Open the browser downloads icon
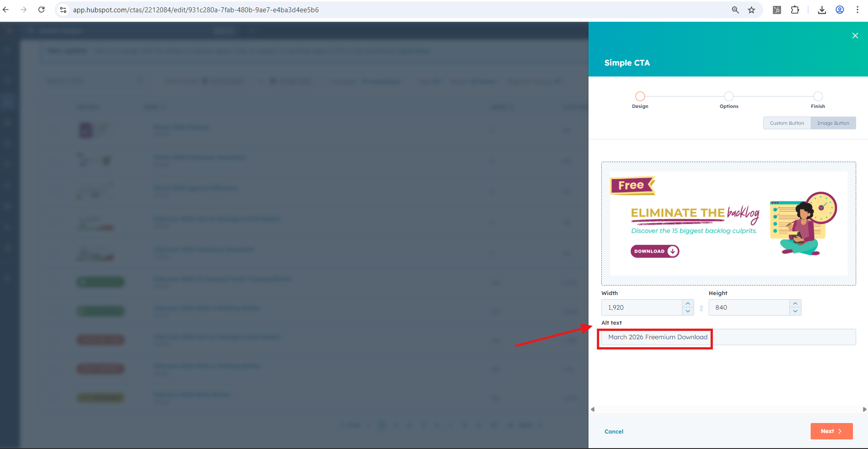The height and width of the screenshot is (449, 868). 822,10
